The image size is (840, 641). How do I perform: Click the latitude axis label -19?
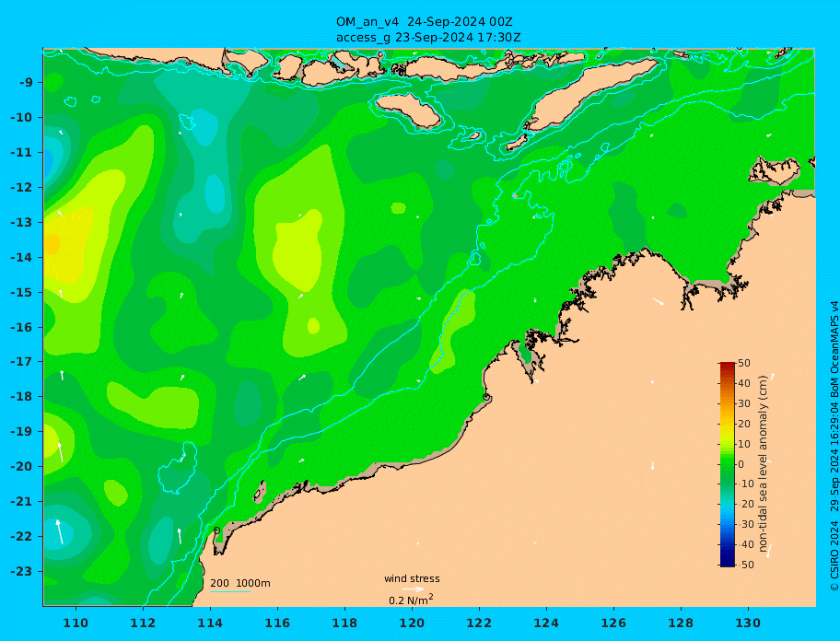click(x=22, y=432)
